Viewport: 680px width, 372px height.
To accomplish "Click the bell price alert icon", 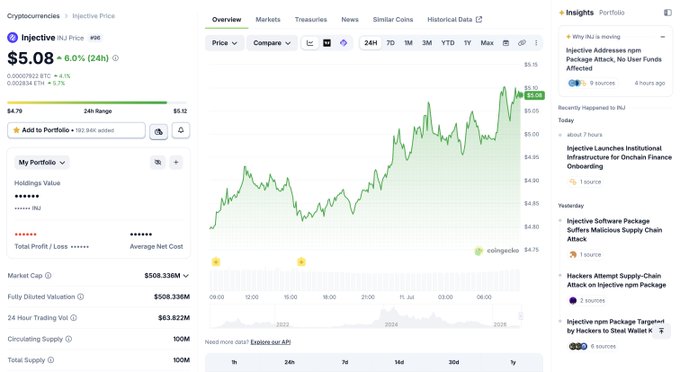I will 181,130.
